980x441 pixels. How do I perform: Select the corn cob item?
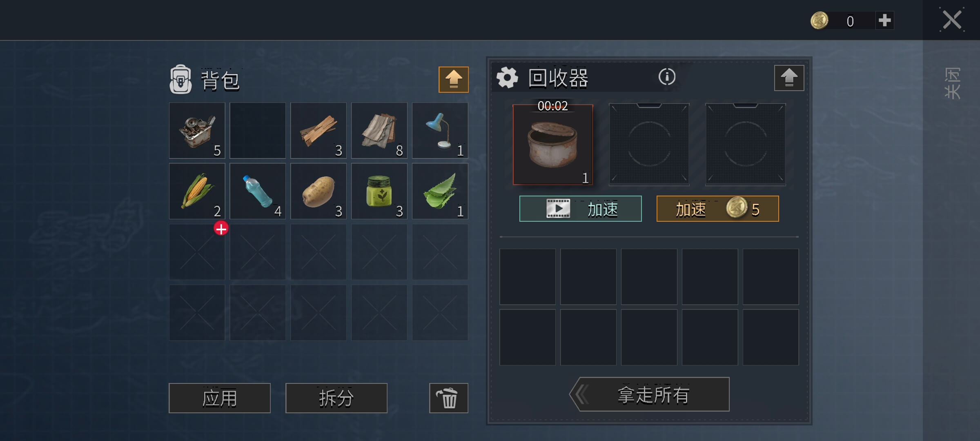(197, 191)
